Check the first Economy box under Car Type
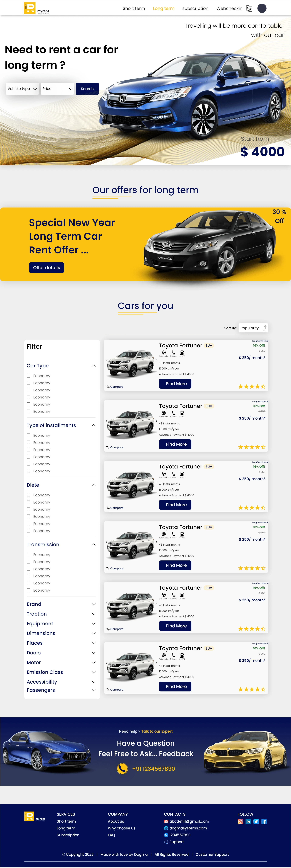Image resolution: width=291 pixels, height=868 pixels. [29, 376]
